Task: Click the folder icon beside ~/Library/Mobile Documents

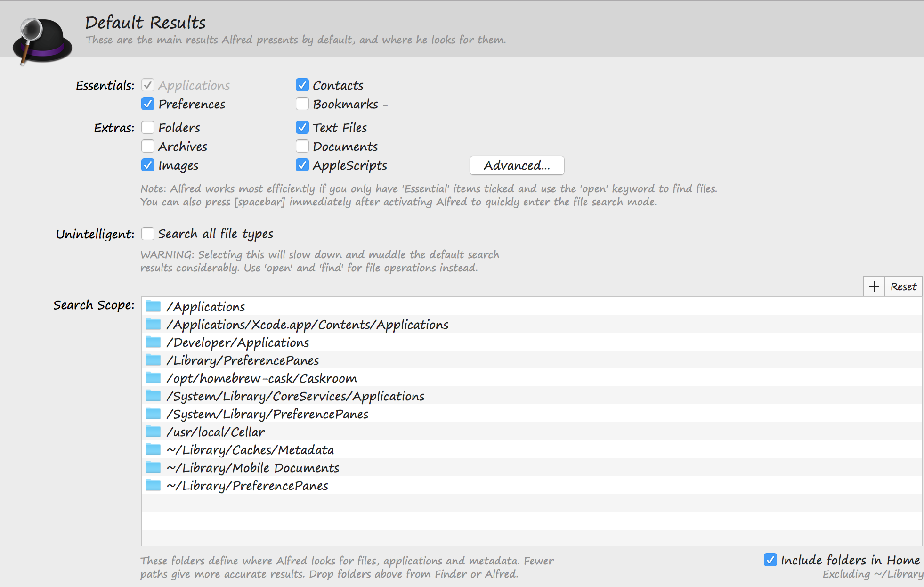Action: point(153,467)
